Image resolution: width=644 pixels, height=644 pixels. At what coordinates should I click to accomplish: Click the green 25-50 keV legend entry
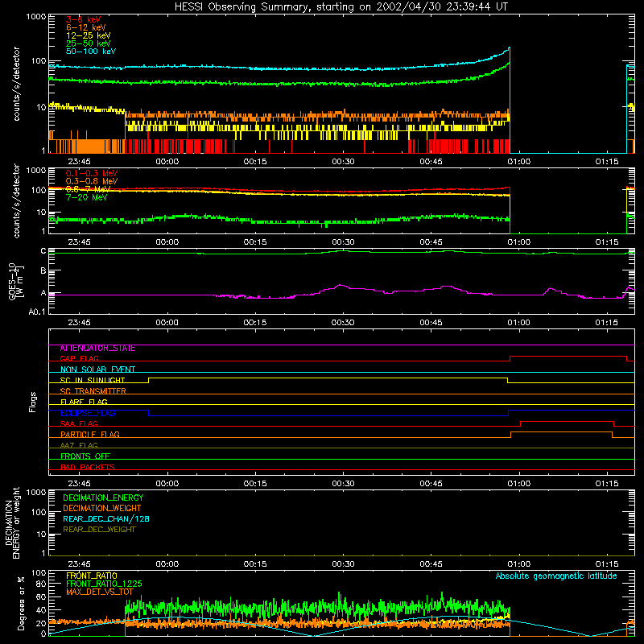(88, 43)
